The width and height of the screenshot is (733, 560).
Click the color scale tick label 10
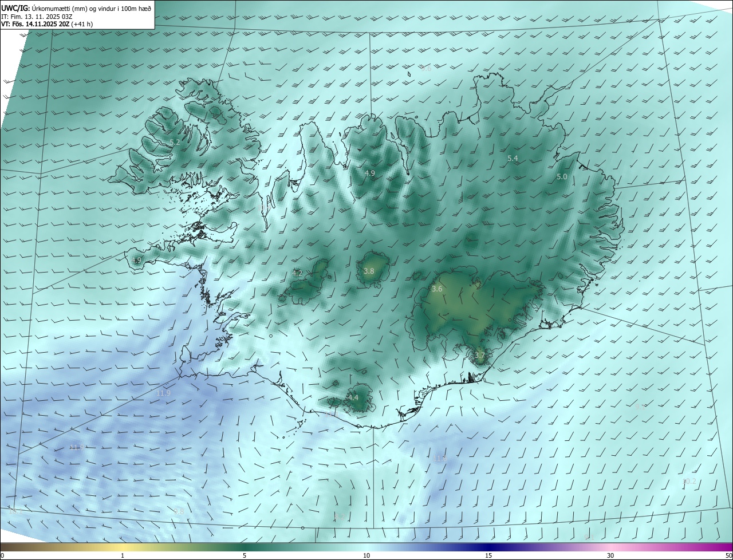[x=366, y=555]
